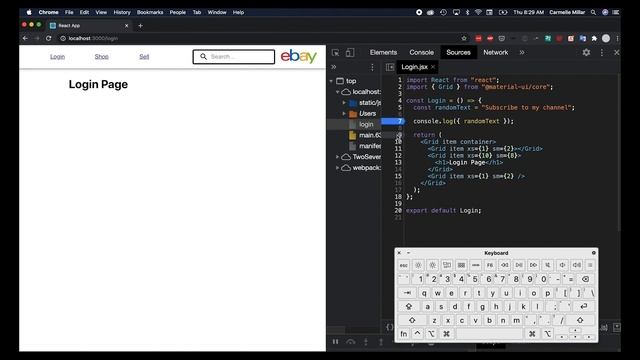Open the DevTools settings gear
This screenshot has width=640, height=360.
coord(586,52)
